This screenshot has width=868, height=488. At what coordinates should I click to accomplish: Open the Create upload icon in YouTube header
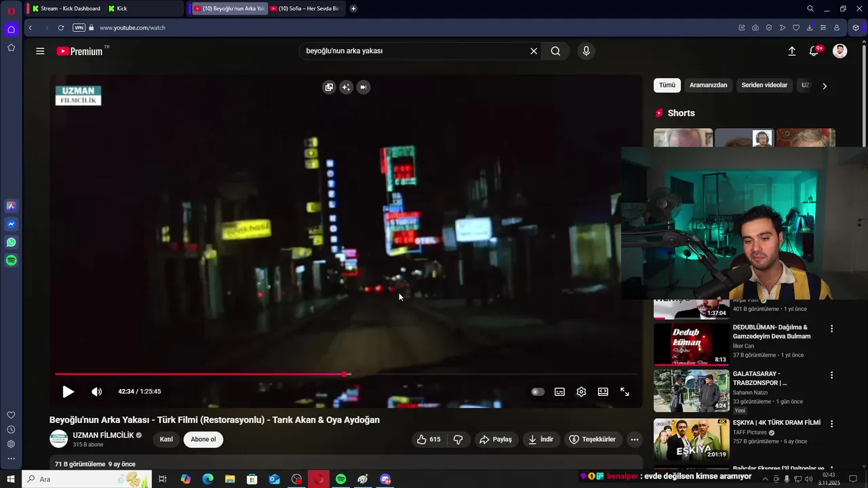point(791,51)
